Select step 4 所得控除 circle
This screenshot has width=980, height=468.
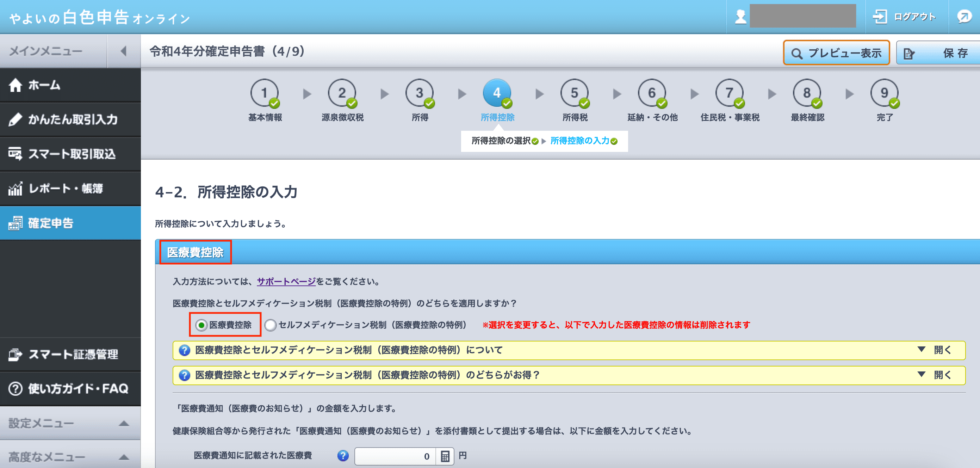(x=497, y=93)
